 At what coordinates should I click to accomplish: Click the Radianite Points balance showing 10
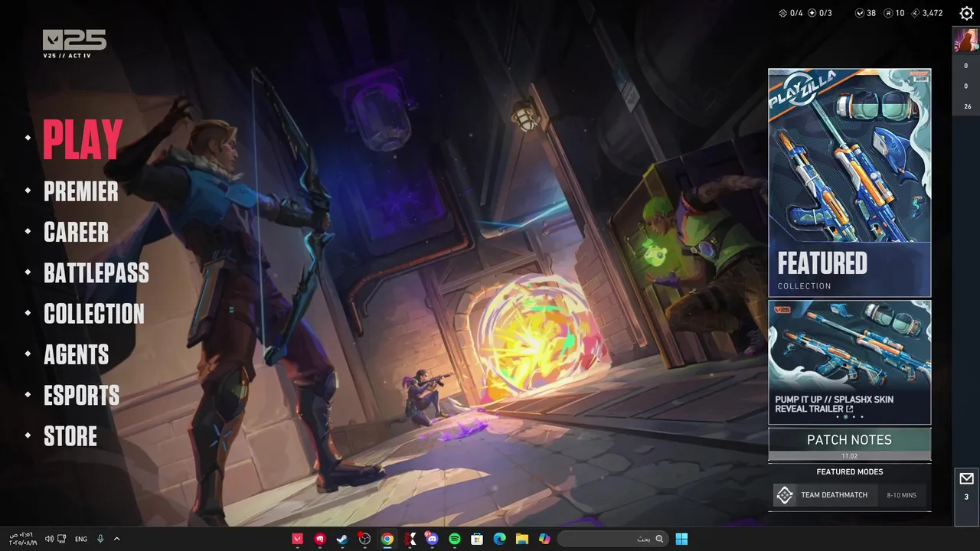tap(893, 13)
